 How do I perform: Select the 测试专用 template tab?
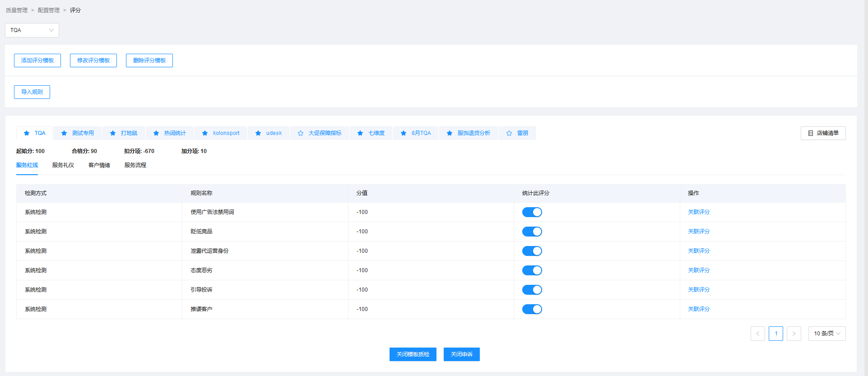point(78,133)
